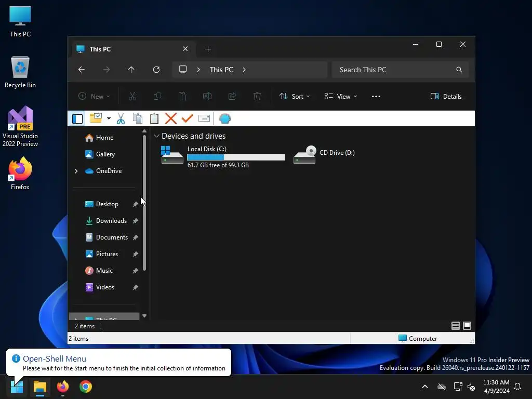Unpin Desktop using its pin icon
This screenshot has width=532, height=399.
tap(135, 204)
